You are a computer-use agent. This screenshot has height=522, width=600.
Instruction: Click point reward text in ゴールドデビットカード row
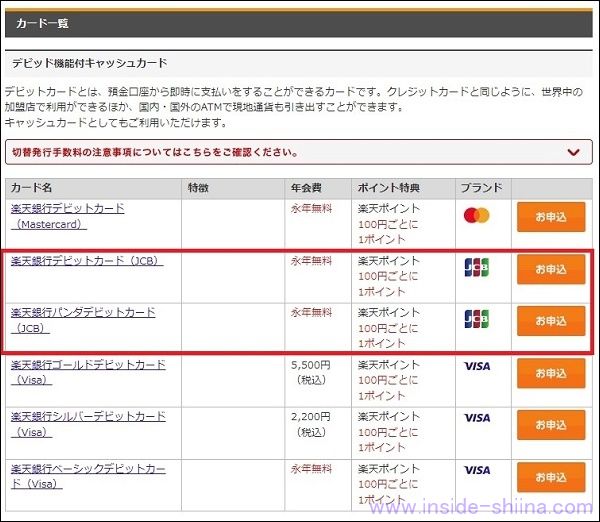pyautogui.click(x=389, y=380)
